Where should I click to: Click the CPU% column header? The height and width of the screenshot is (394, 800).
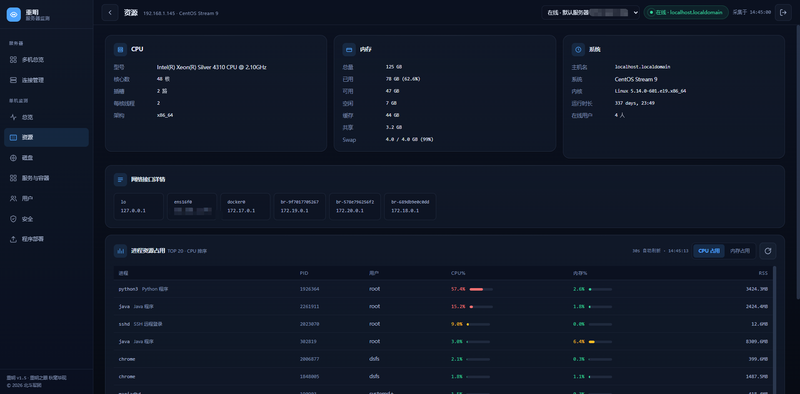point(458,273)
